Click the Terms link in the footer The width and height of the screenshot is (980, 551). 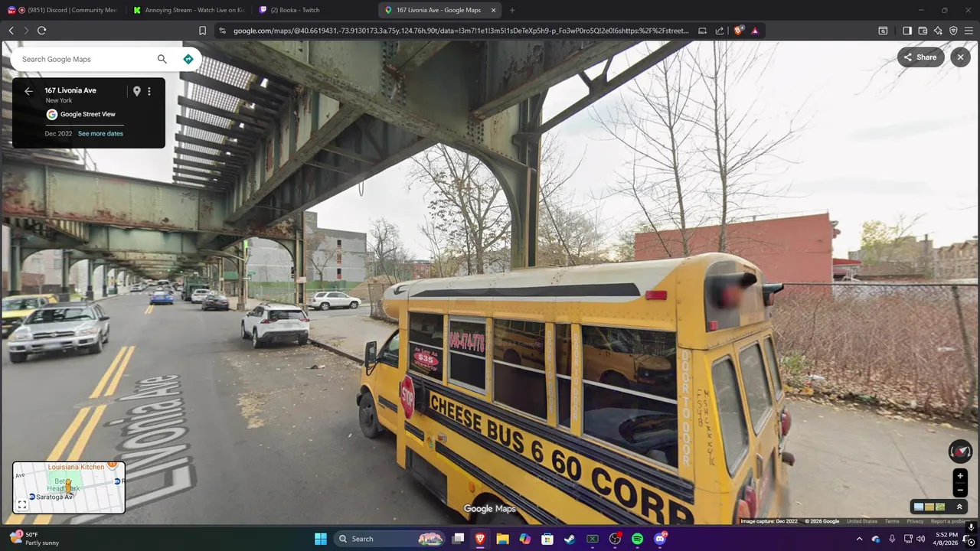892,521
